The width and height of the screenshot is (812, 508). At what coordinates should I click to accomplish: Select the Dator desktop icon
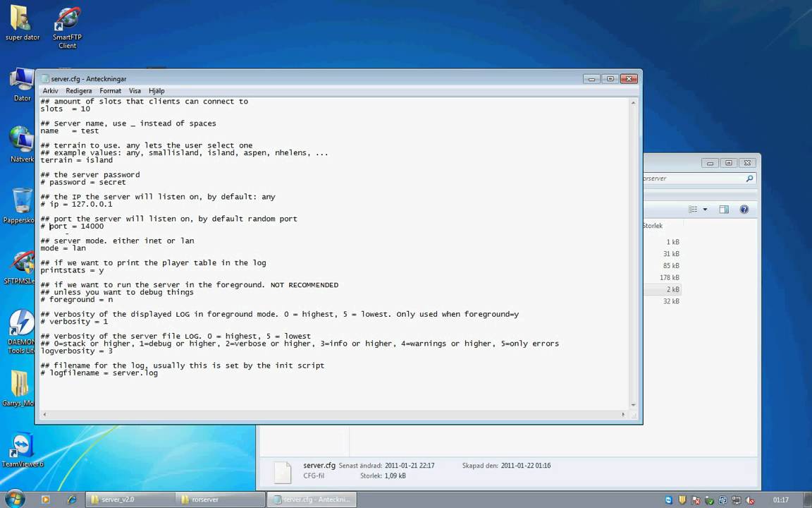(22, 85)
